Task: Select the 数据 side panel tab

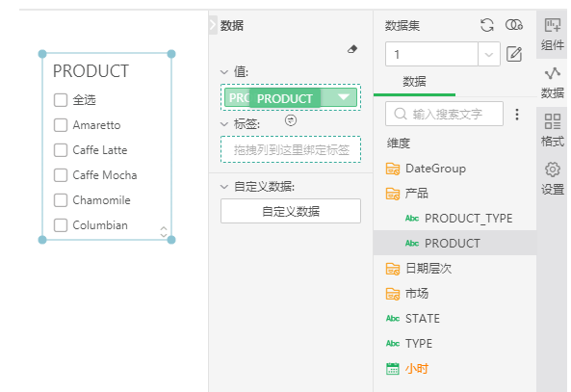Action: (x=553, y=83)
